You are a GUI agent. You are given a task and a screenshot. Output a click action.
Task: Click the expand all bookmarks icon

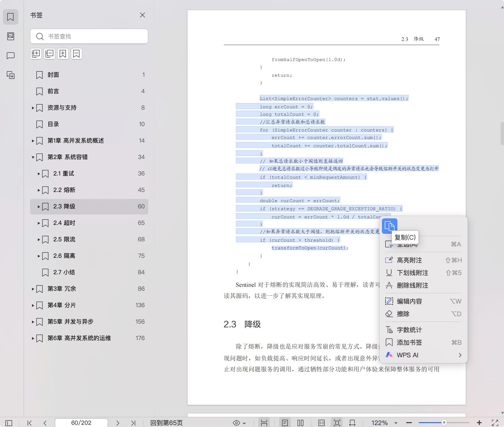coord(36,54)
